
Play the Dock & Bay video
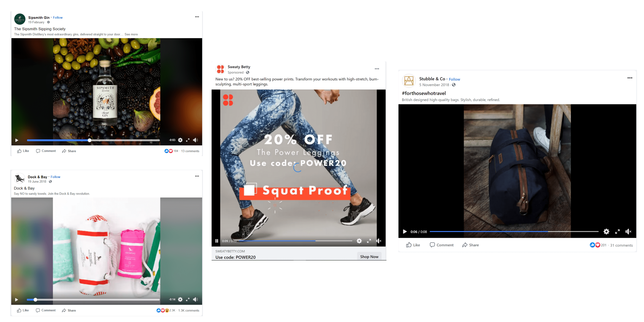tap(17, 299)
